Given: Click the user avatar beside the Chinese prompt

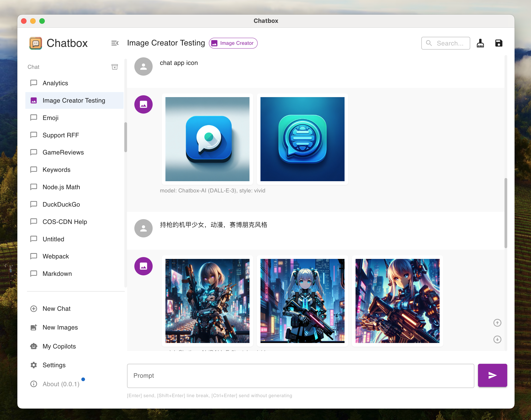Looking at the screenshot, I should tap(143, 228).
